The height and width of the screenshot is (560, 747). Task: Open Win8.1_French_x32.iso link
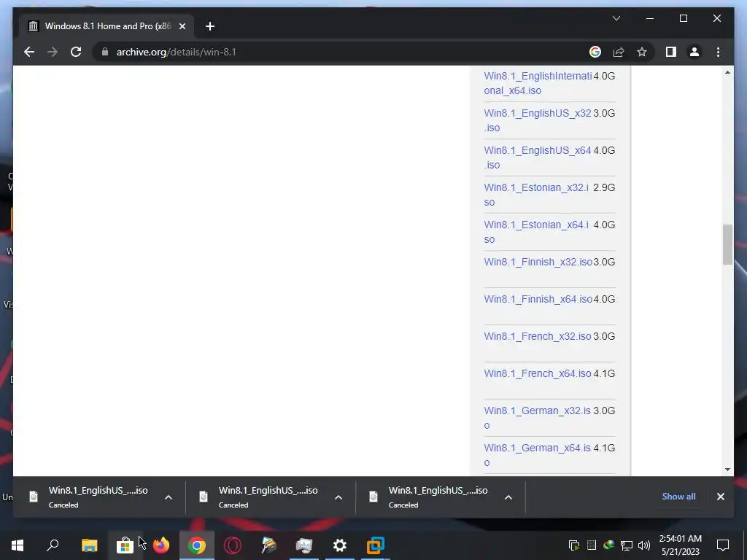coord(538,336)
